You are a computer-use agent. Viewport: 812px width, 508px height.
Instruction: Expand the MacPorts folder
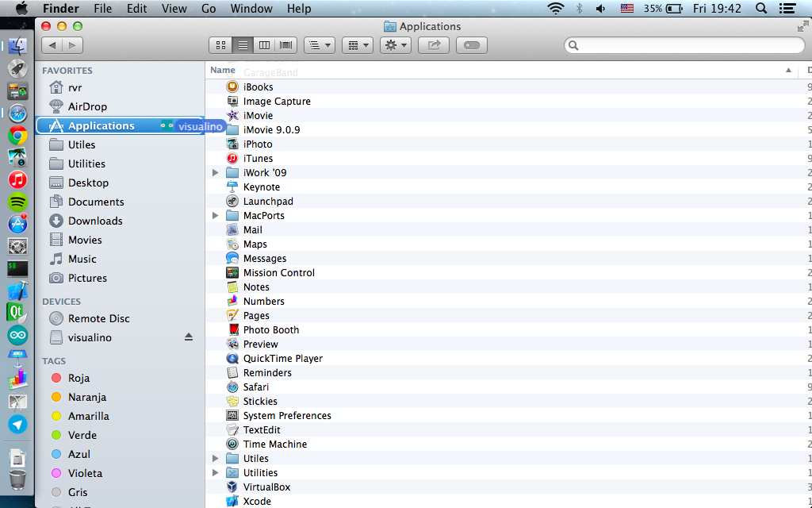click(216, 216)
